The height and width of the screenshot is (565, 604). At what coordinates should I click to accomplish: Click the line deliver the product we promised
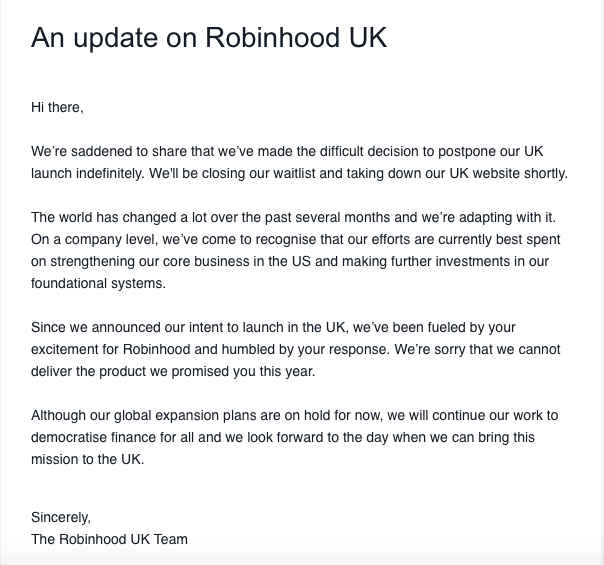pyautogui.click(x=173, y=371)
